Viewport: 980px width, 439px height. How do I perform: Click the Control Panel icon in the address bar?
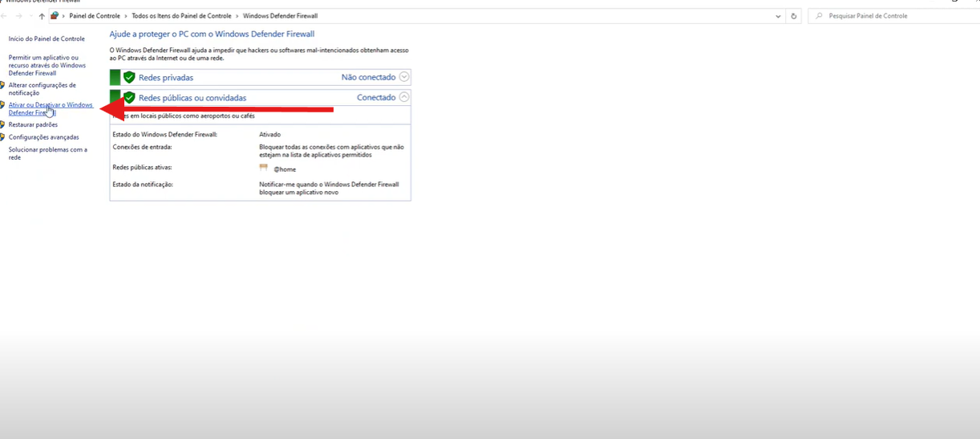[x=55, y=16]
